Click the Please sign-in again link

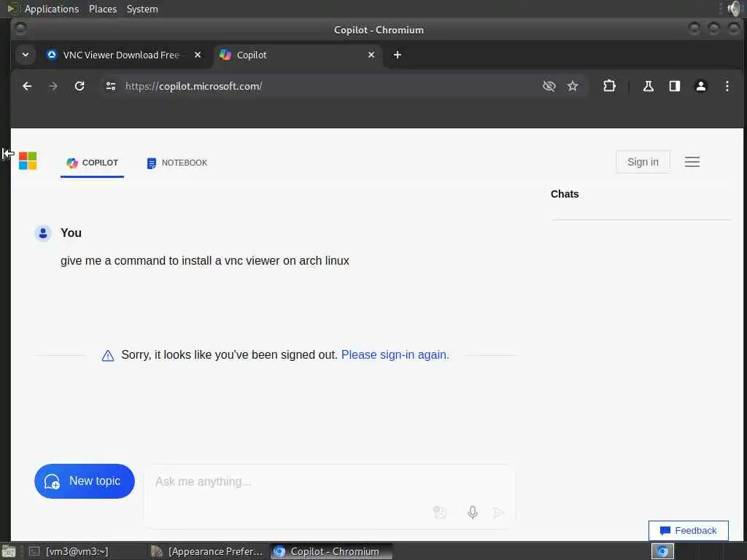(x=395, y=355)
